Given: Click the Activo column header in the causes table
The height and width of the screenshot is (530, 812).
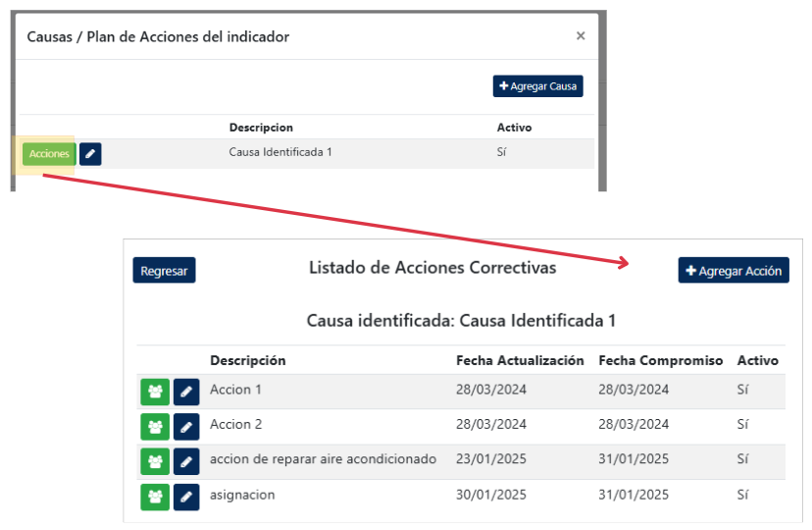Looking at the screenshot, I should pos(514,128).
